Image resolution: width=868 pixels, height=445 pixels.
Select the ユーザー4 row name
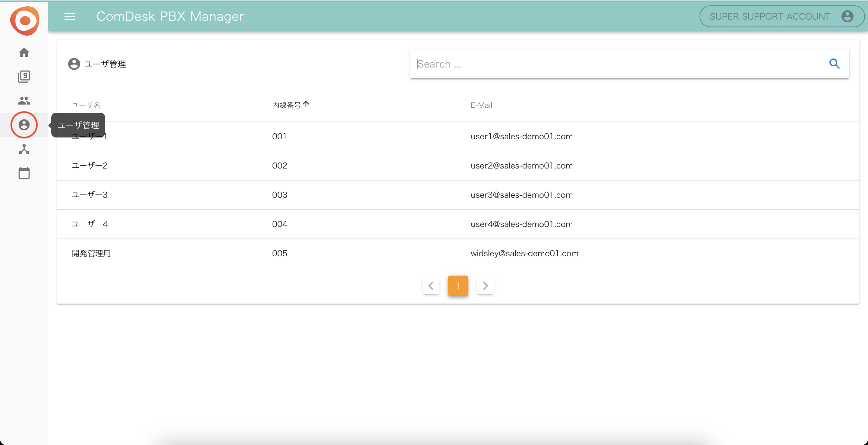tap(90, 224)
